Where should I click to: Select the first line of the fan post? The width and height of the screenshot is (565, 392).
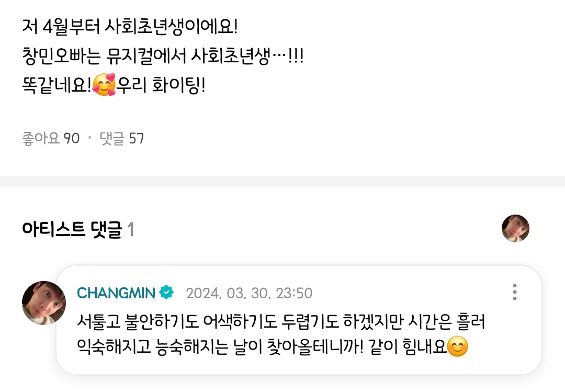(x=130, y=27)
